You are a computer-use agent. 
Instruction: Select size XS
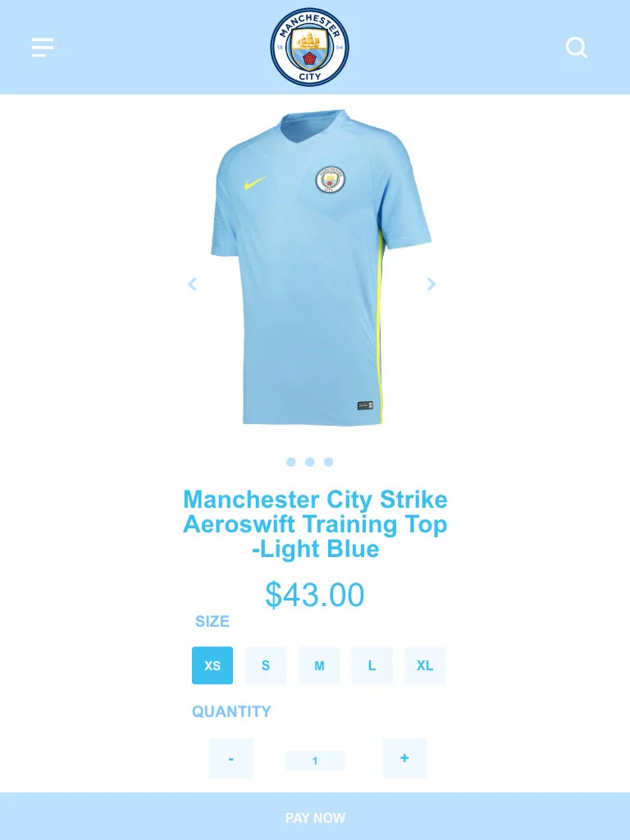[212, 665]
